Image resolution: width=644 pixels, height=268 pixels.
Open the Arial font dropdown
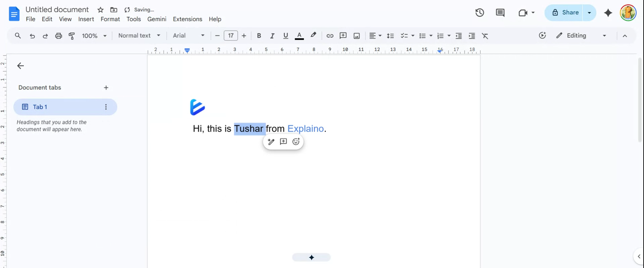(x=189, y=35)
